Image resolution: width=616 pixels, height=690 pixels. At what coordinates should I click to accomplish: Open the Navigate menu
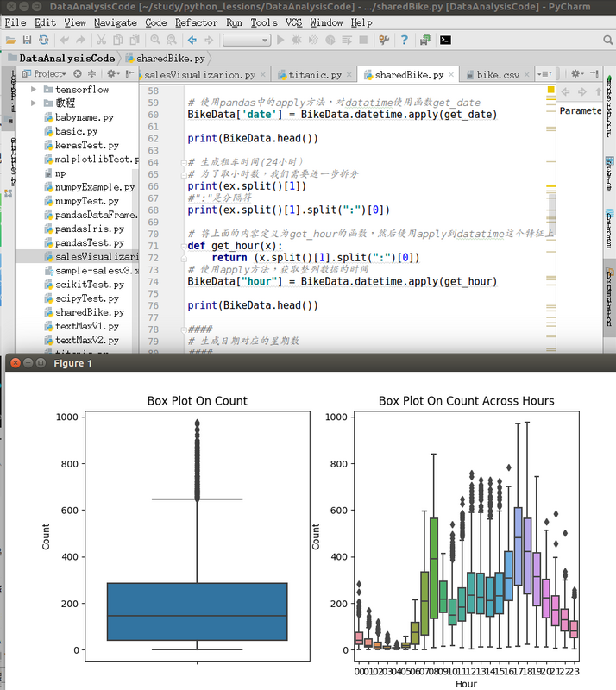pyautogui.click(x=116, y=22)
